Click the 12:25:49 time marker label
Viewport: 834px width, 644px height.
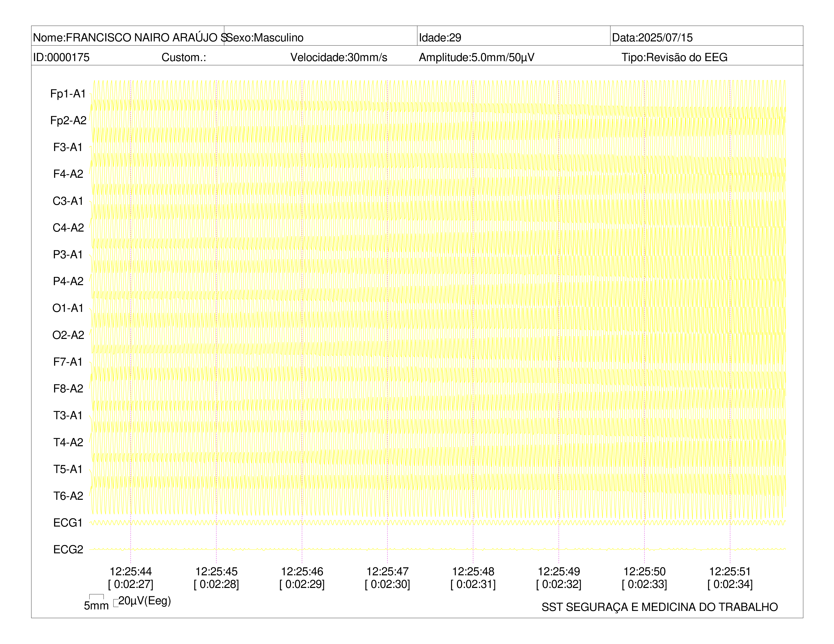559,572
